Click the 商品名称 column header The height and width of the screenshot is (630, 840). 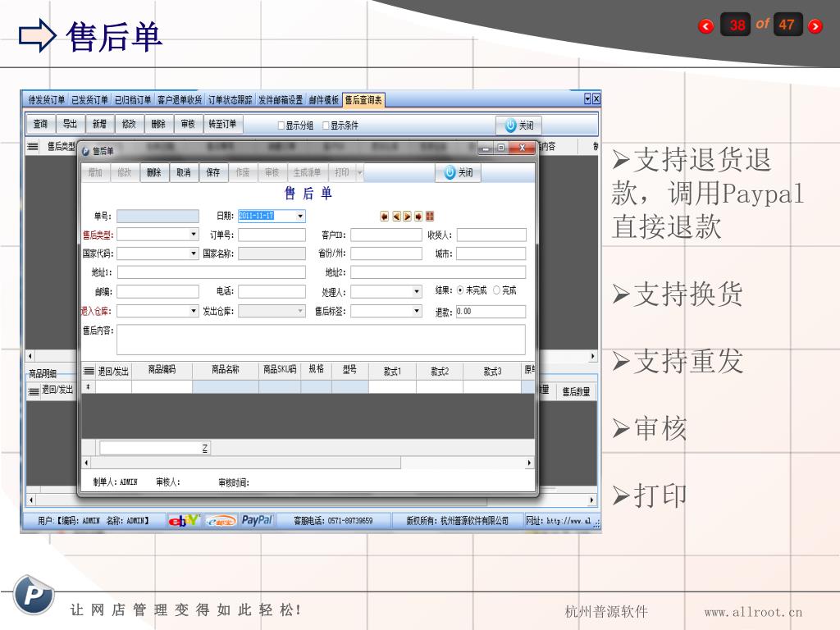[225, 370]
